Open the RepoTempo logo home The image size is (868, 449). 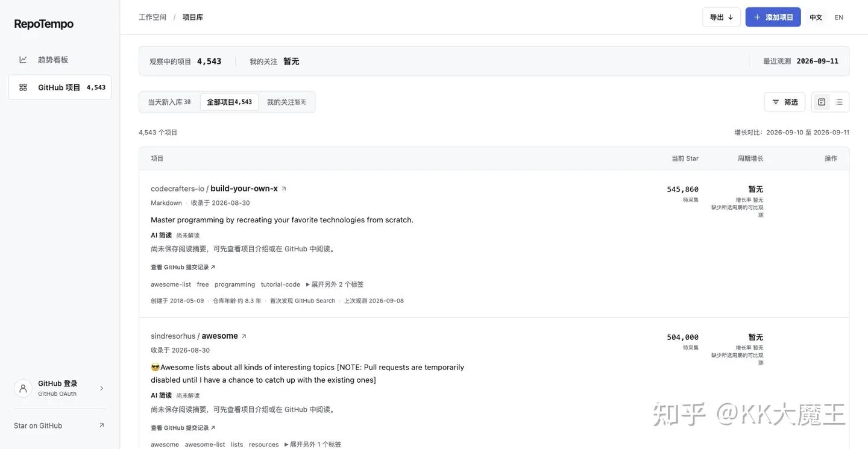point(44,24)
